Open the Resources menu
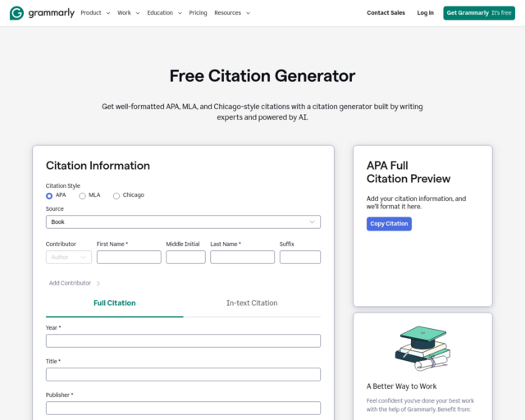The height and width of the screenshot is (420, 525). (228, 13)
